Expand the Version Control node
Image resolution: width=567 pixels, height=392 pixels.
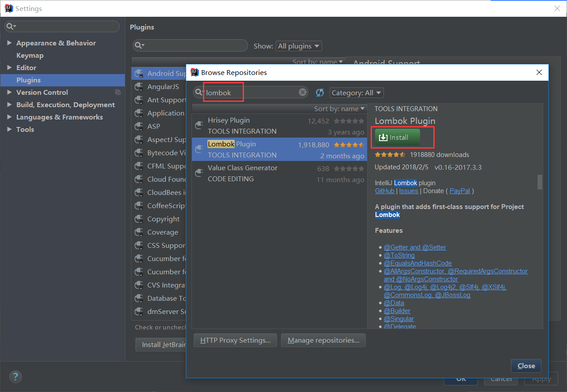click(10, 92)
